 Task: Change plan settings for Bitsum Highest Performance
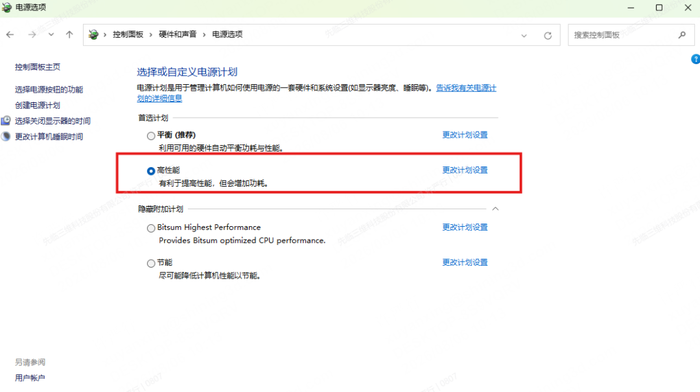click(x=465, y=227)
